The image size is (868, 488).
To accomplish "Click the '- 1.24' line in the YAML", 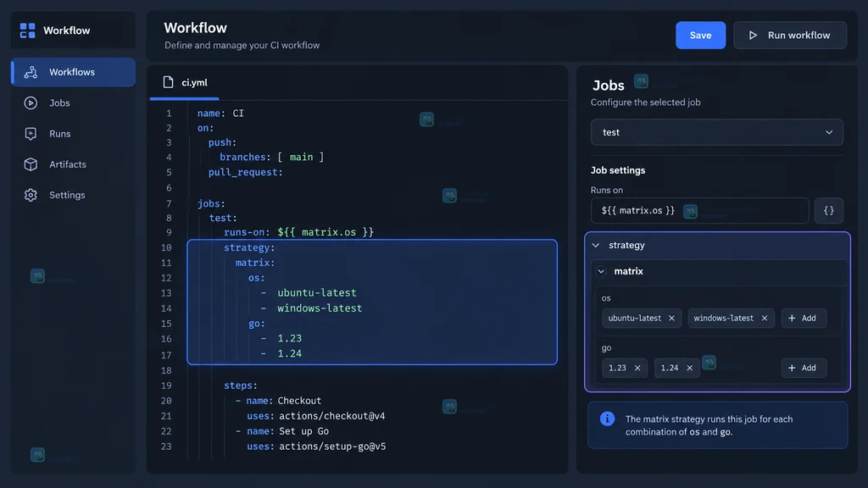I will click(x=281, y=353).
